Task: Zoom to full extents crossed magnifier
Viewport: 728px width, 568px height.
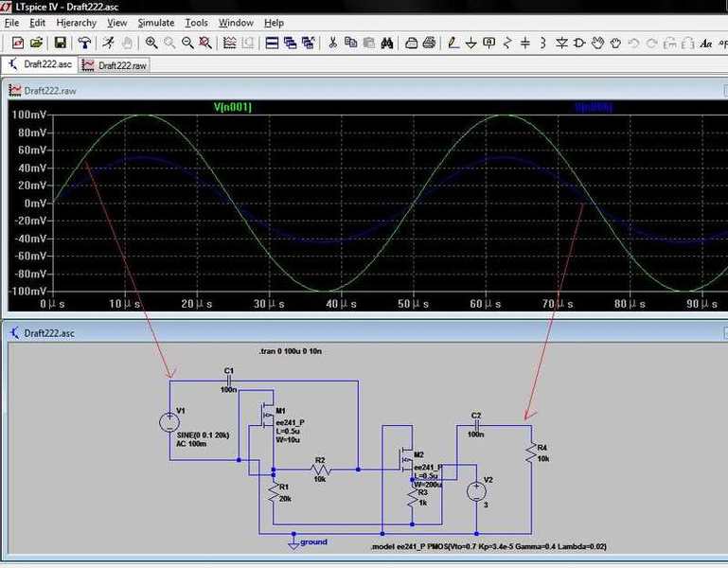Action: point(205,44)
